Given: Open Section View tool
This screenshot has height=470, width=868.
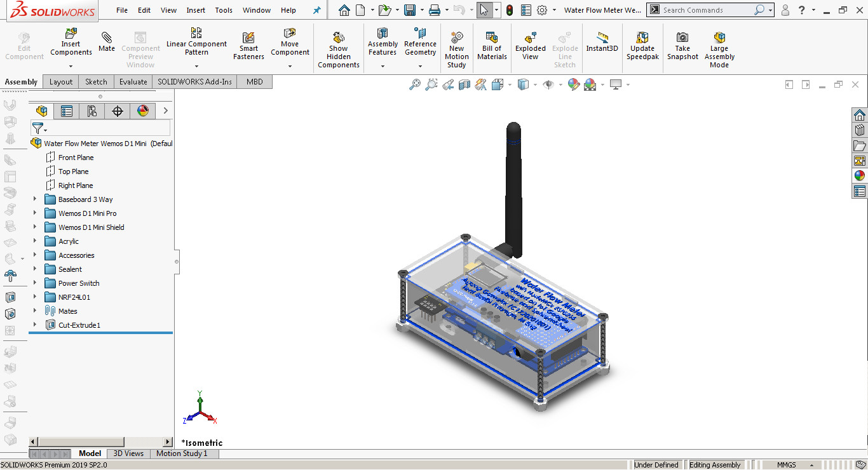Looking at the screenshot, I should click(x=465, y=84).
